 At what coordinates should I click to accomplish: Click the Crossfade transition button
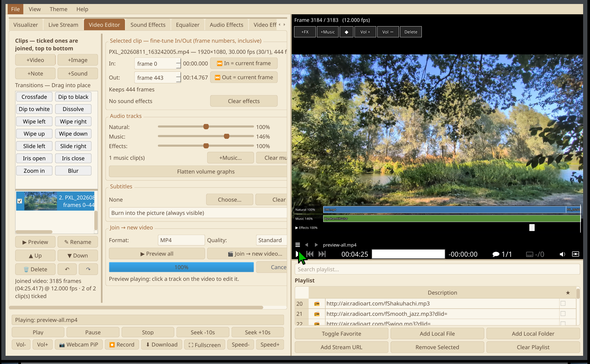coord(34,97)
